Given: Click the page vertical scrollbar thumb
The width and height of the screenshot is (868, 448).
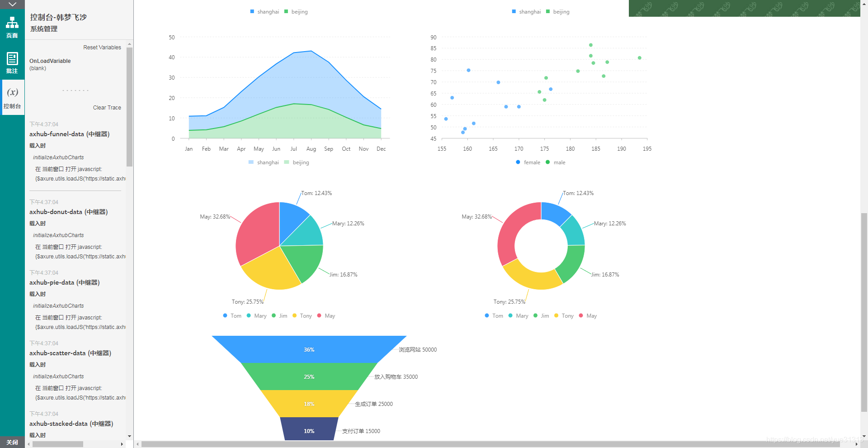Looking at the screenshot, I should click(864, 312).
